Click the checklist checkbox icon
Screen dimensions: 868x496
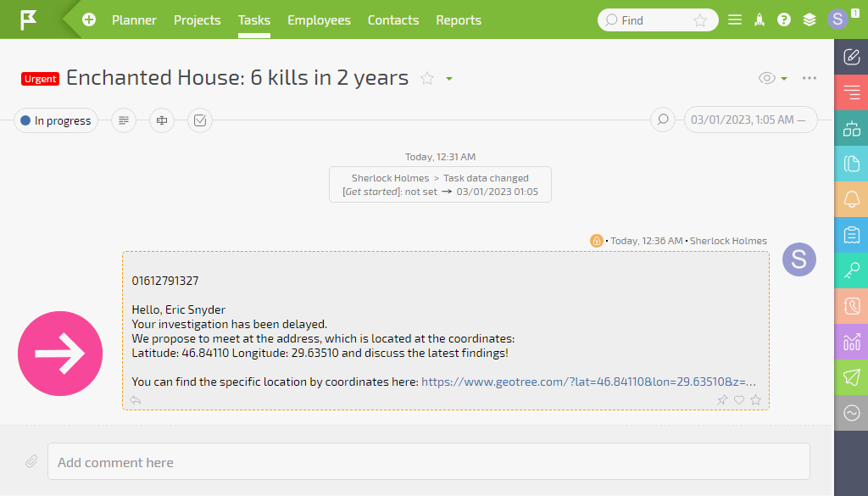pyautogui.click(x=200, y=120)
